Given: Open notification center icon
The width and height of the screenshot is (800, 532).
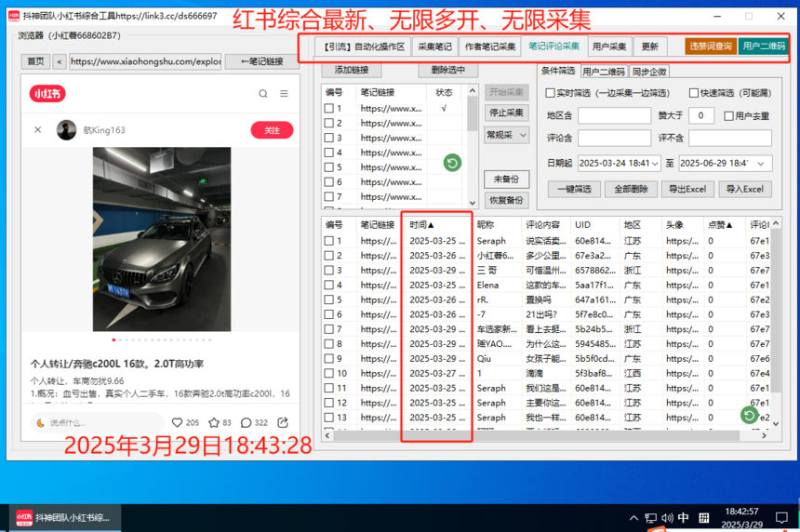Looking at the screenshot, I should 781,518.
